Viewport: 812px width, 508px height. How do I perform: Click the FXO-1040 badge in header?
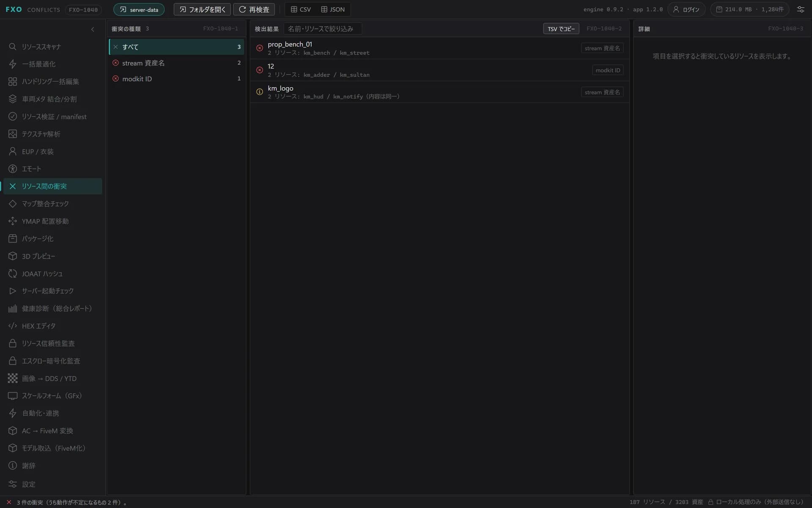[x=83, y=10]
